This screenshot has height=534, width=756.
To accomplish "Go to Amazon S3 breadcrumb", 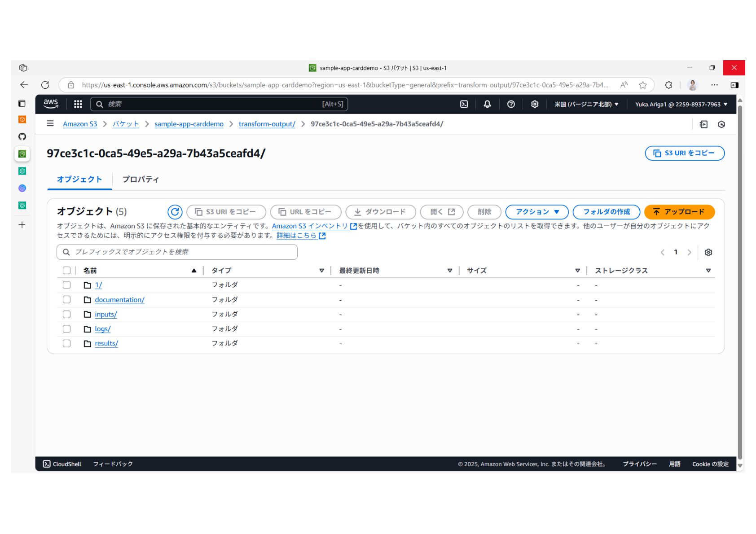I will tap(80, 124).
